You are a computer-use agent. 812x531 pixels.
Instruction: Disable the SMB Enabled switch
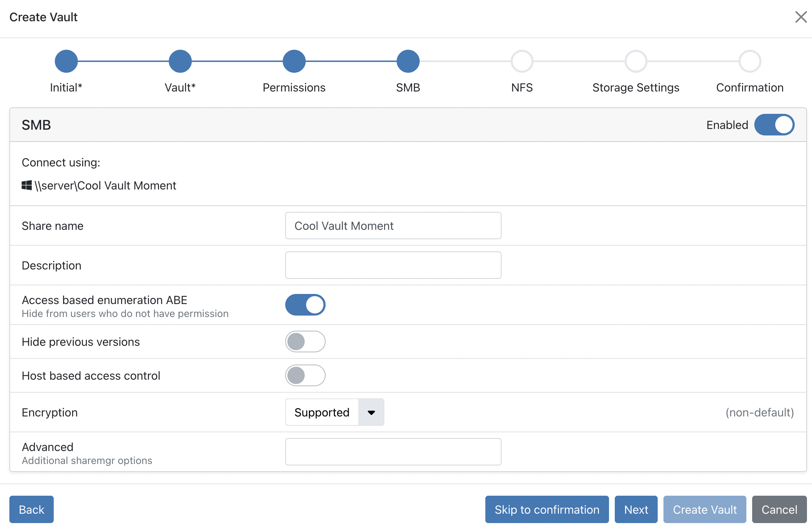tap(774, 125)
